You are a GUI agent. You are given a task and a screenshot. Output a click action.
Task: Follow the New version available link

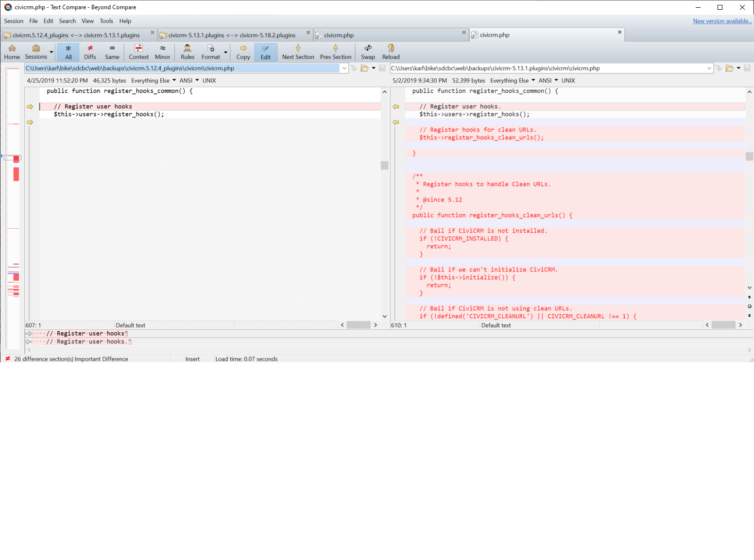point(722,21)
